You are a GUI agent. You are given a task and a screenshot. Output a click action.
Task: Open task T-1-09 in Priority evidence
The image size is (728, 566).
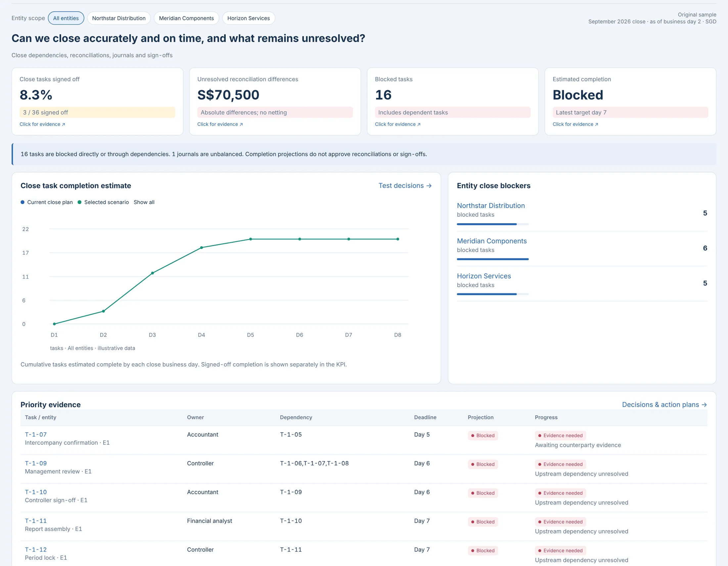36,463
